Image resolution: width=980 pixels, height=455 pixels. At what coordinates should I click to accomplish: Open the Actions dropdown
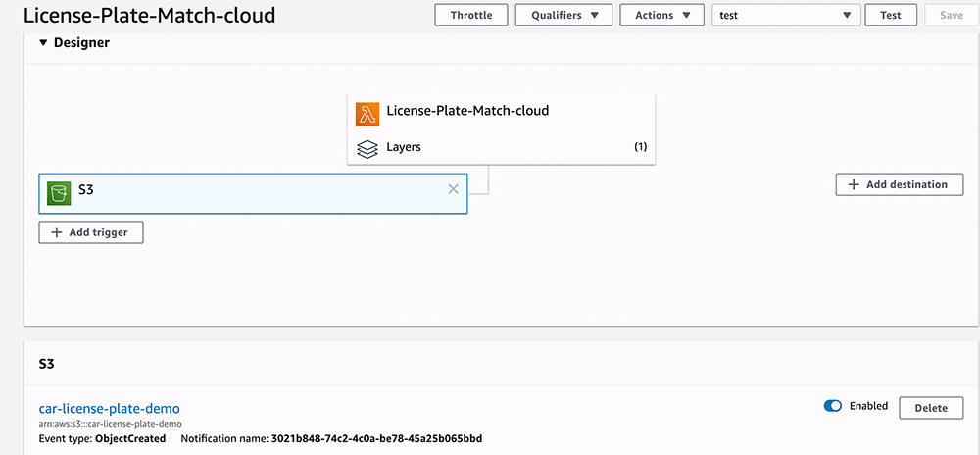(663, 15)
